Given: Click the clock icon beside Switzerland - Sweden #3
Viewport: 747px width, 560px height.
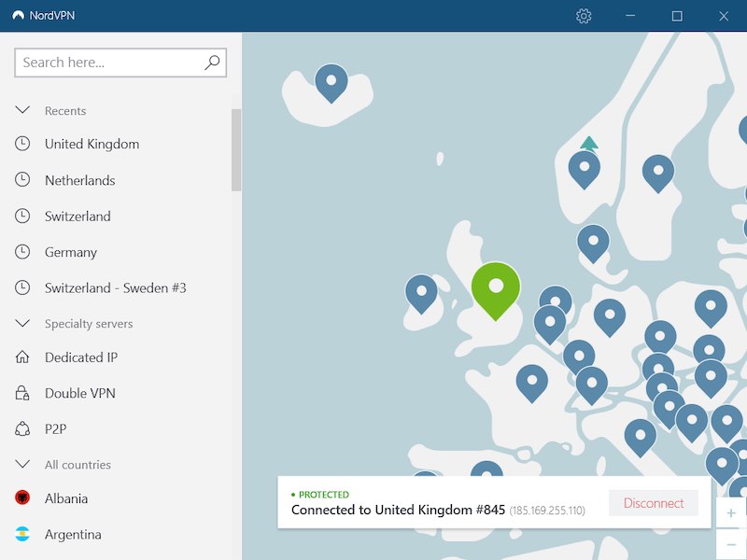Looking at the screenshot, I should pos(22,287).
